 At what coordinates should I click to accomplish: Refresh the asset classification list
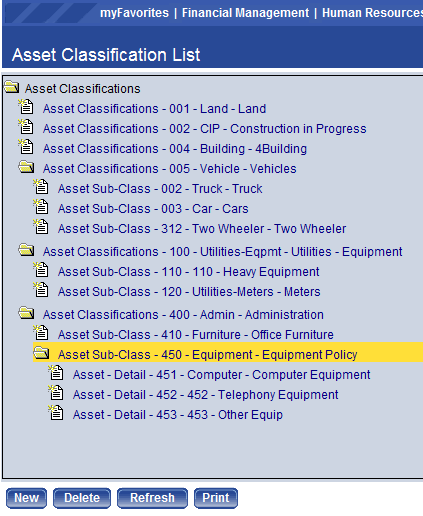point(152,498)
